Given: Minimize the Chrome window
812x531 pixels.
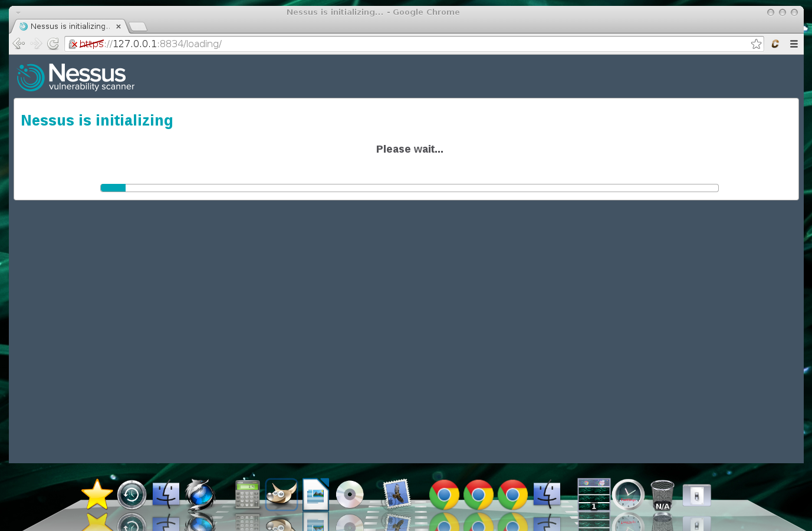Looking at the screenshot, I should click(770, 12).
